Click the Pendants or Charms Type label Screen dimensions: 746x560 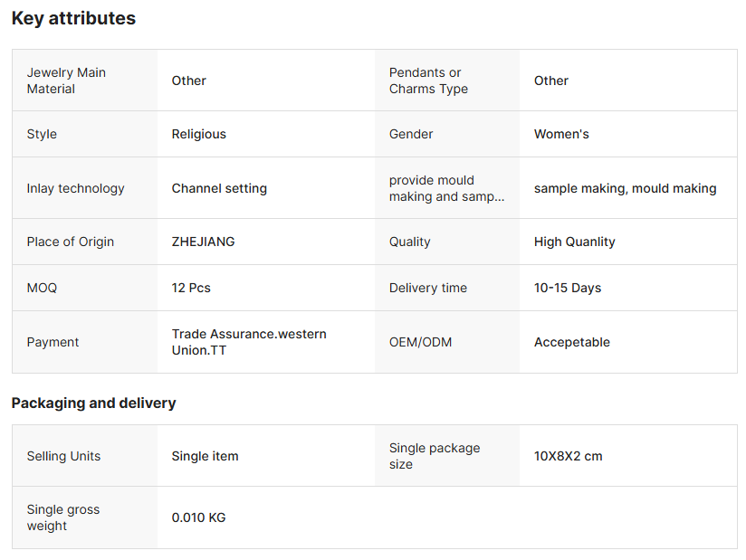pyautogui.click(x=428, y=81)
